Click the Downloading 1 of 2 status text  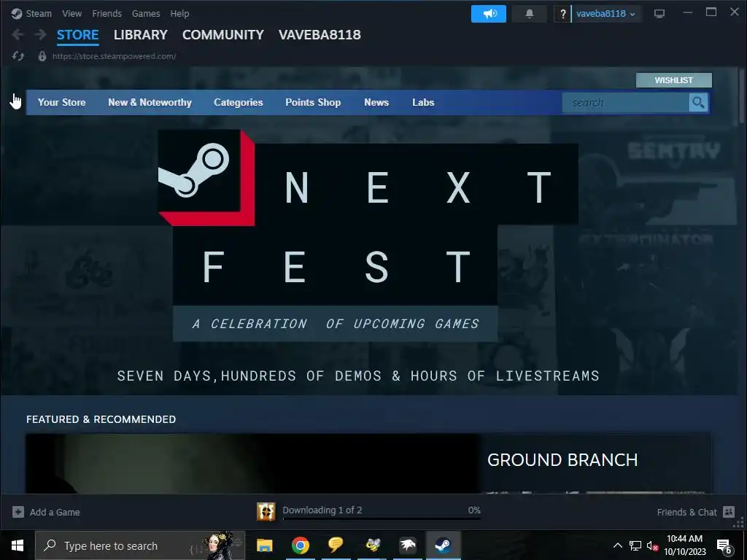tap(322, 510)
